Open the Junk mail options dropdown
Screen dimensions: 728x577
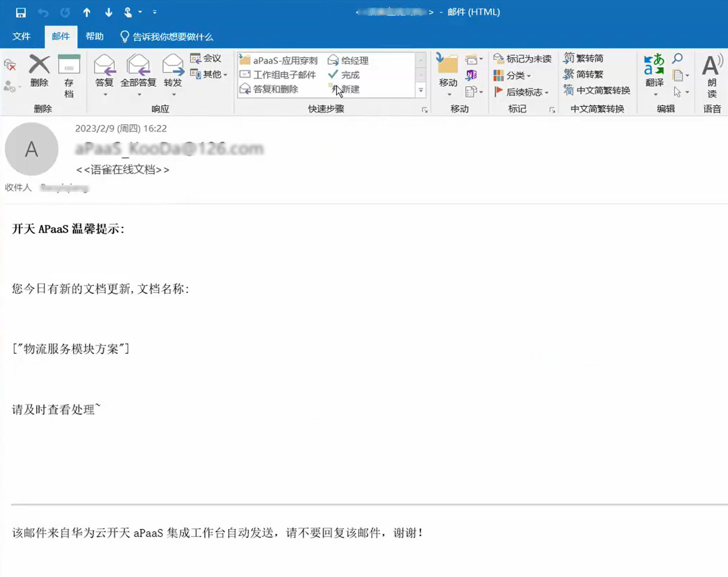click(x=12, y=86)
